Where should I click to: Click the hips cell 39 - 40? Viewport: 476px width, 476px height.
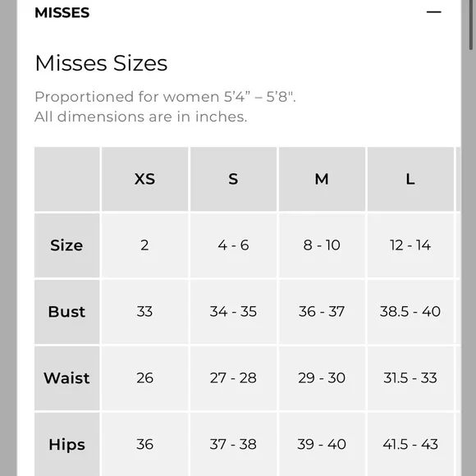tap(322, 445)
